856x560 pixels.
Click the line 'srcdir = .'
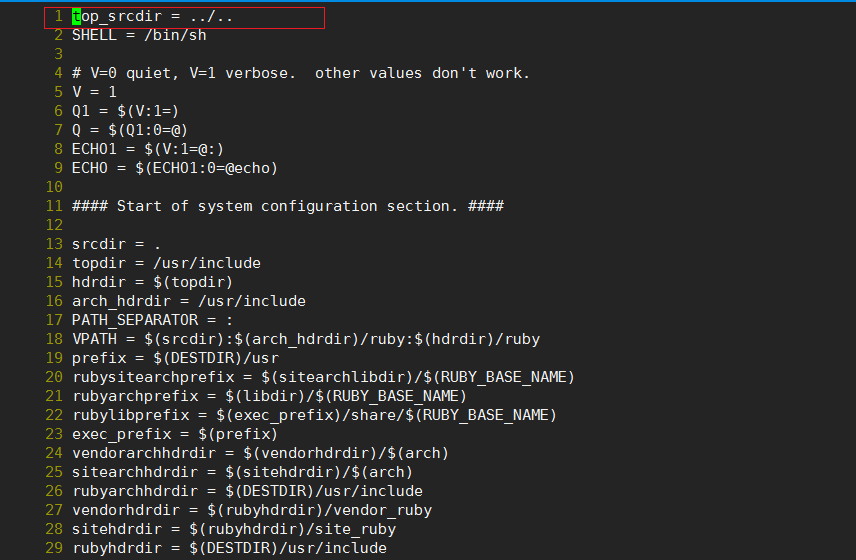116,244
